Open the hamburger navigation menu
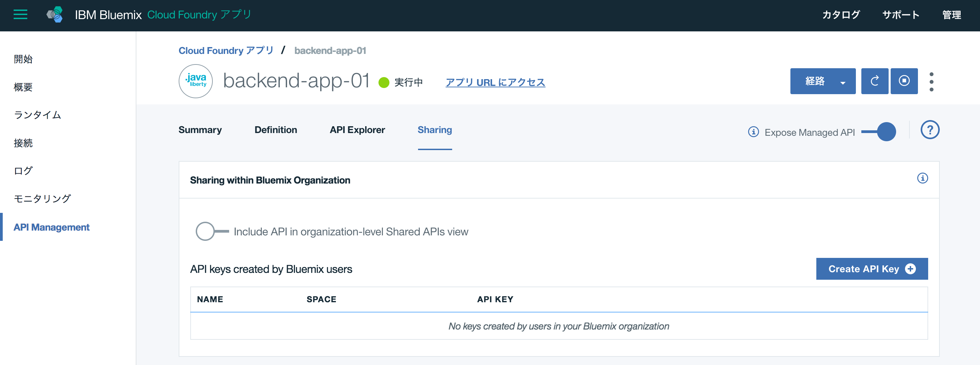 20,15
